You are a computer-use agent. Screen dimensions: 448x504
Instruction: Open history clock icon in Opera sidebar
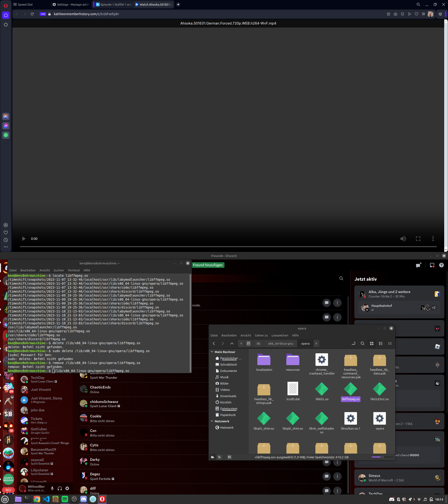6,240
